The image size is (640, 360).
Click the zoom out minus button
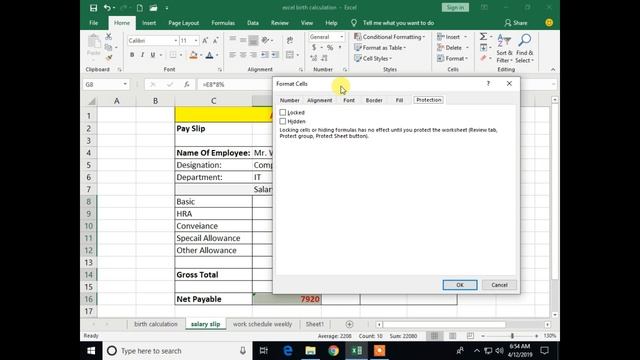click(483, 336)
